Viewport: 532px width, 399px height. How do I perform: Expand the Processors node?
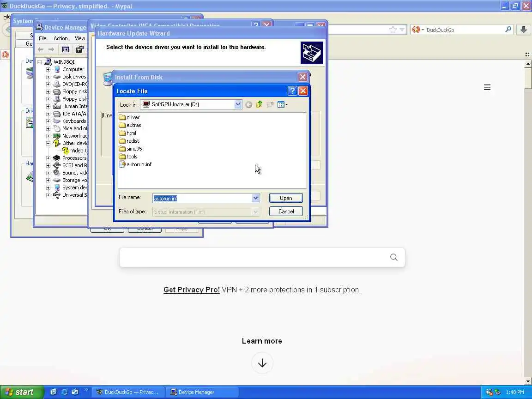coord(48,158)
